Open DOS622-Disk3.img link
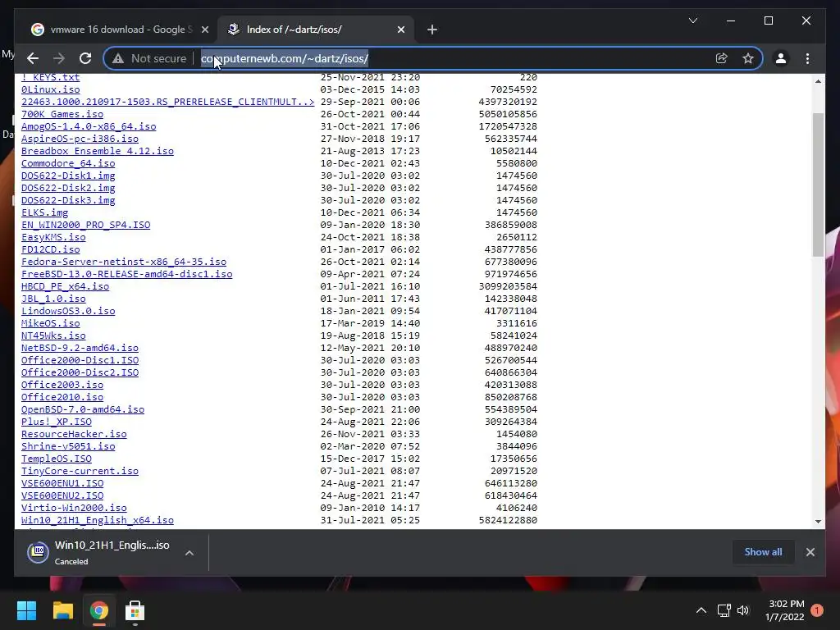 click(x=68, y=200)
